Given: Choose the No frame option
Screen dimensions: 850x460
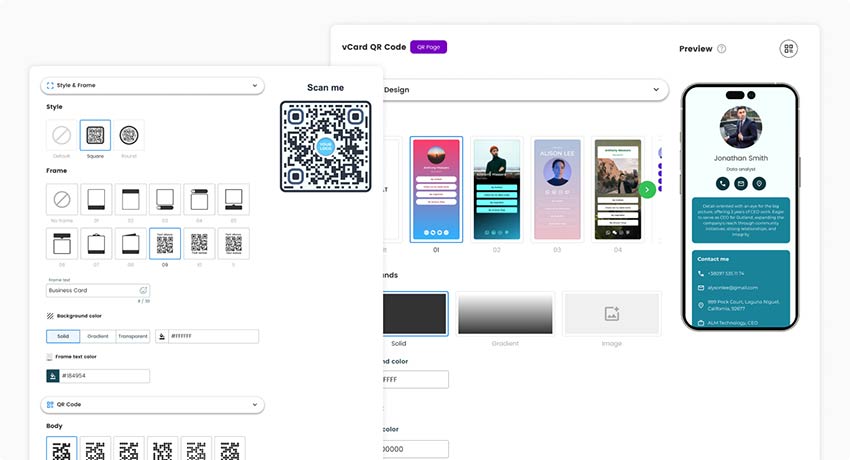Looking at the screenshot, I should tap(62, 199).
